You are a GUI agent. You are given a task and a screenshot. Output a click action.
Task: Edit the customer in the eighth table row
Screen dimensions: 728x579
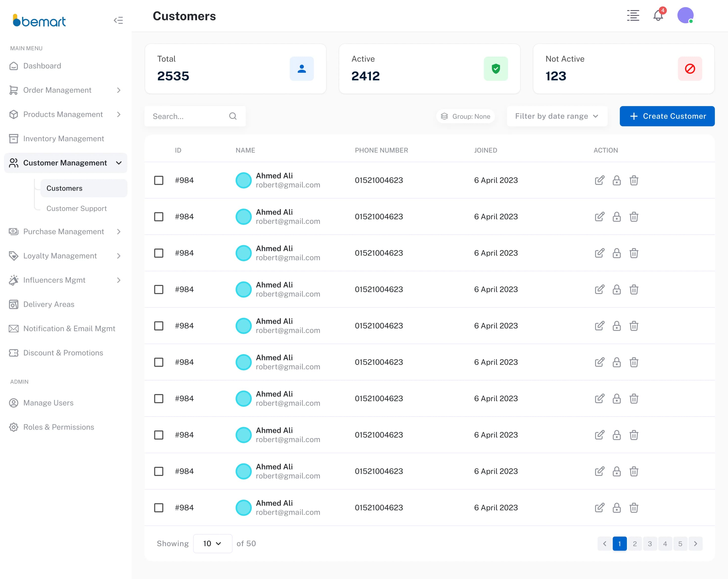coord(599,435)
